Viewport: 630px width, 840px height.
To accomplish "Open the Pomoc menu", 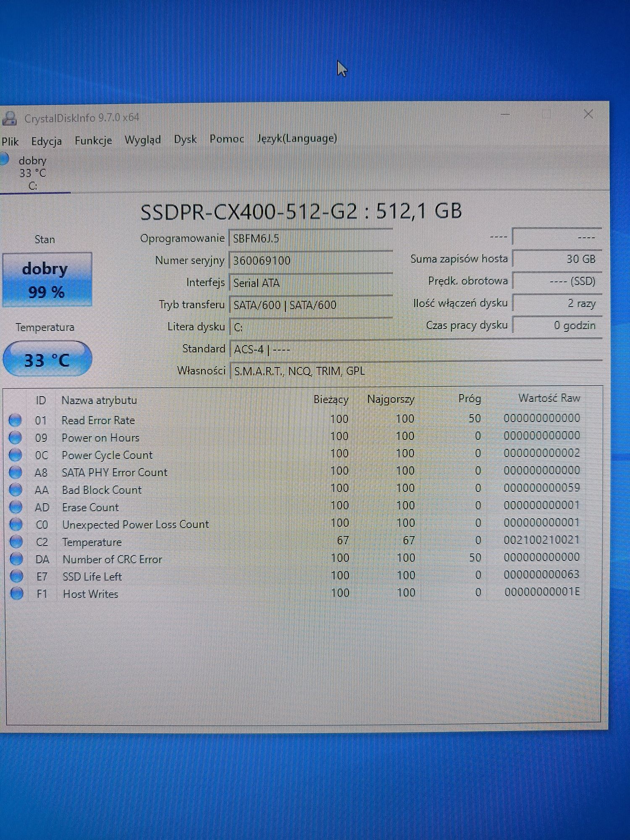I will (x=227, y=139).
